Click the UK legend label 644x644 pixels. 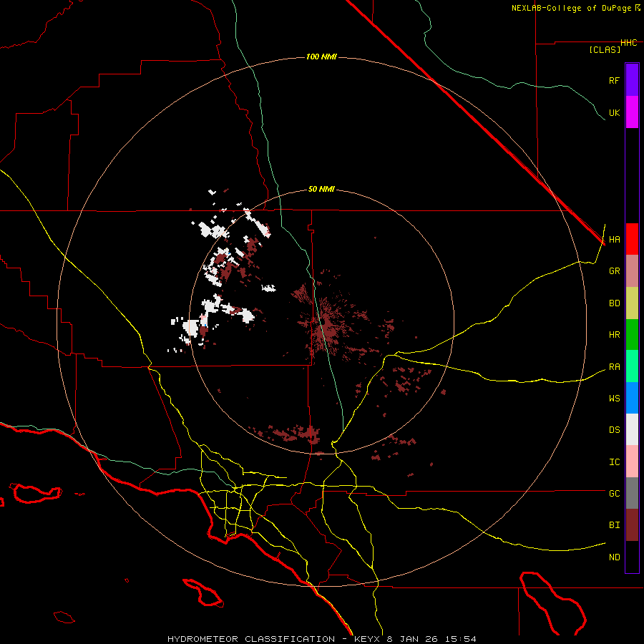coord(614,112)
